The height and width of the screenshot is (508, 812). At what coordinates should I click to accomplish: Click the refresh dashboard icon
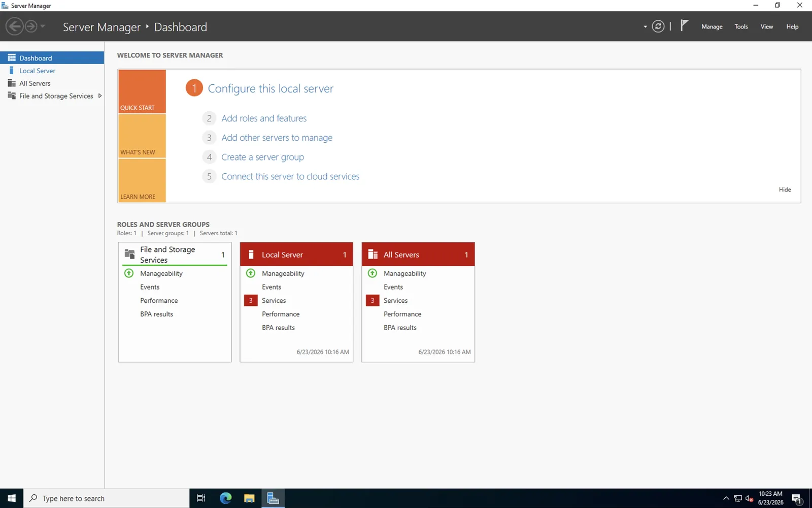click(x=658, y=26)
